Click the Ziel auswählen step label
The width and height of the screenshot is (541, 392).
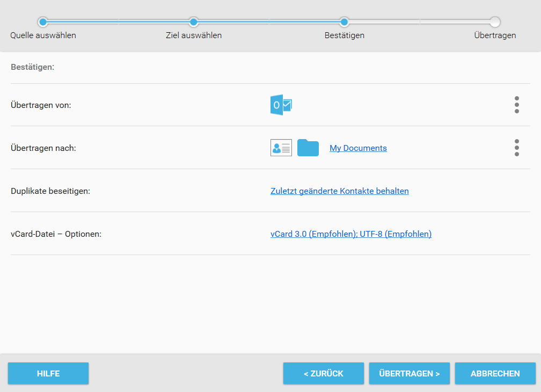pyautogui.click(x=194, y=35)
